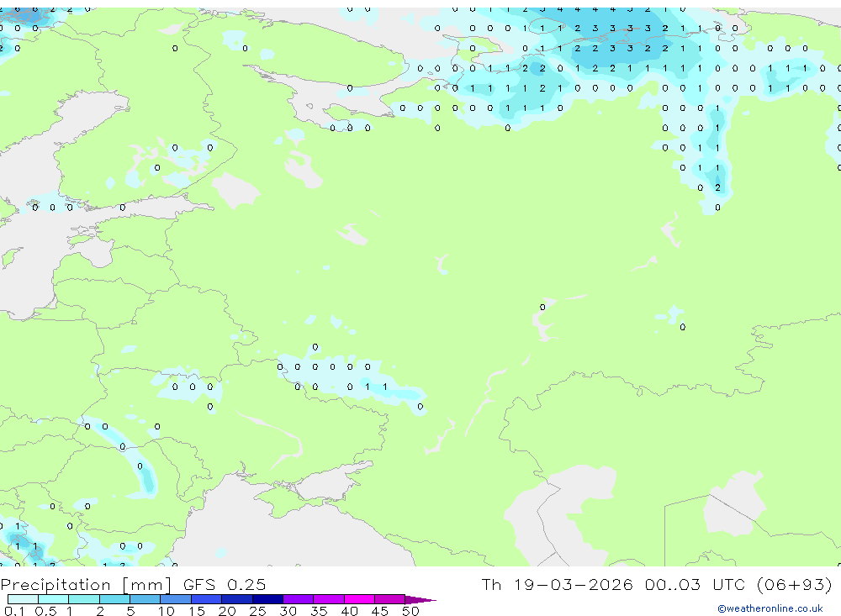The image size is (841, 616).
Task: Choose the 20–25 mm dark blue box
Action: tap(237, 599)
